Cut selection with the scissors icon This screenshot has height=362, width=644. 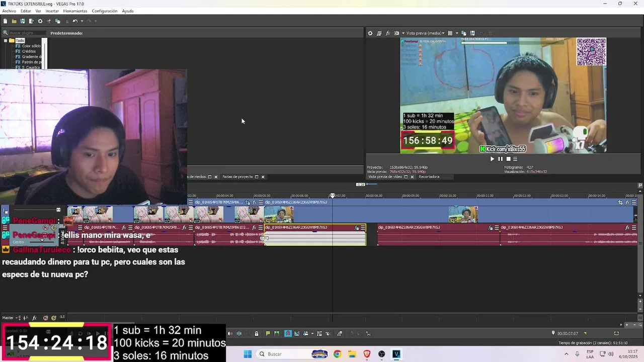[x=49, y=21]
